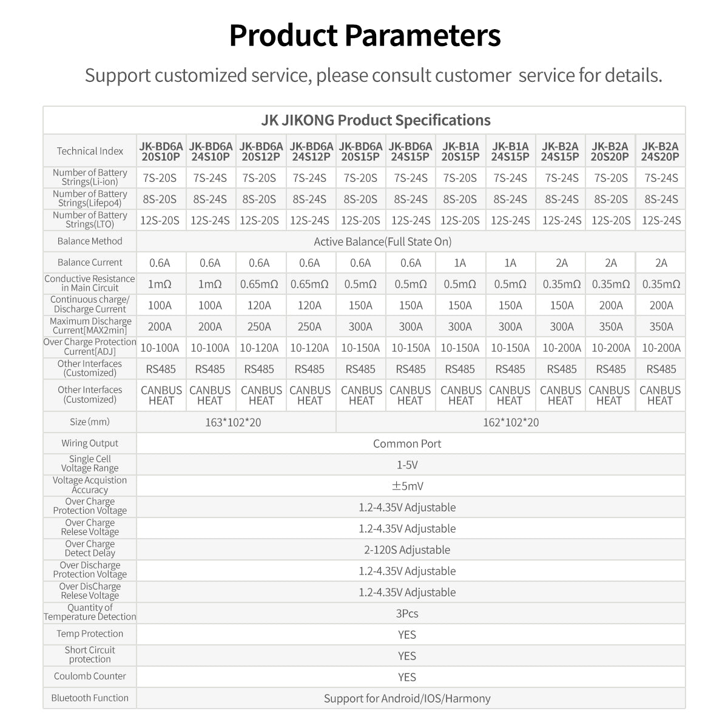Viewport: 728px width, 728px height.
Task: Select the Support for Android/IOS/Harmony text
Action: [407, 698]
